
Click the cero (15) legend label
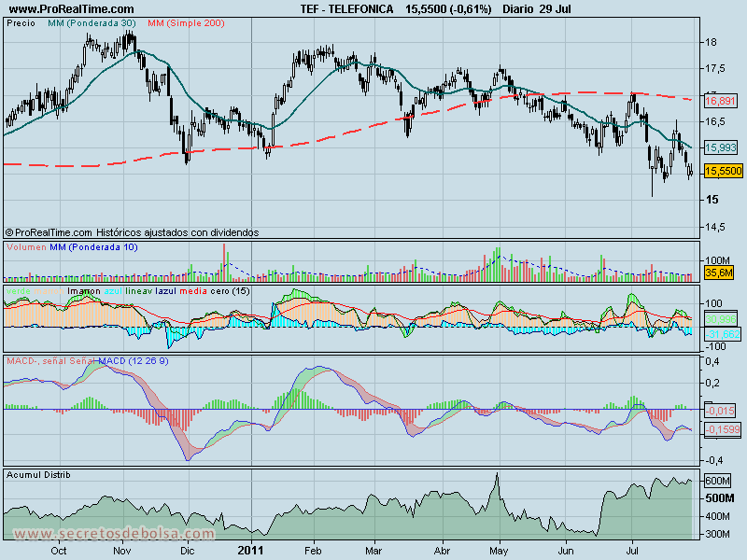(230, 291)
